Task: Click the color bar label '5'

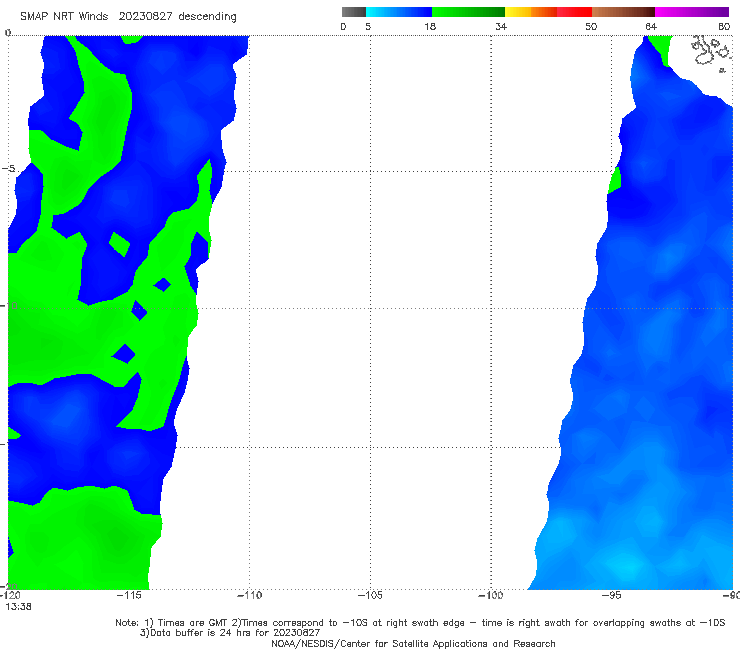Action: 368,27
